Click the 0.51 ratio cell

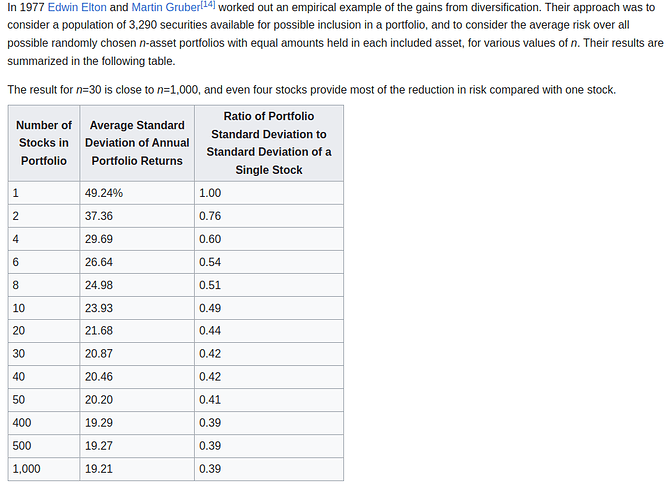coord(210,285)
